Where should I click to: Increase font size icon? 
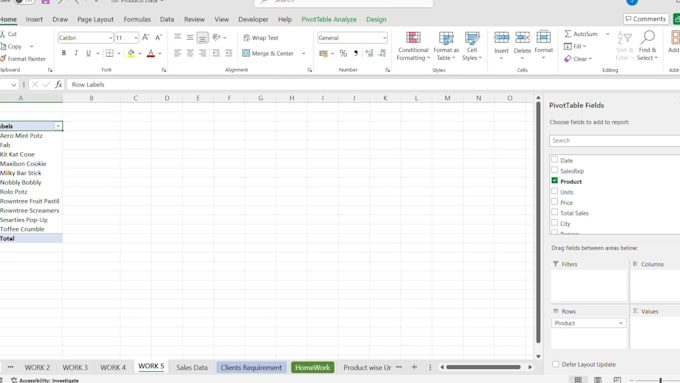[146, 38]
